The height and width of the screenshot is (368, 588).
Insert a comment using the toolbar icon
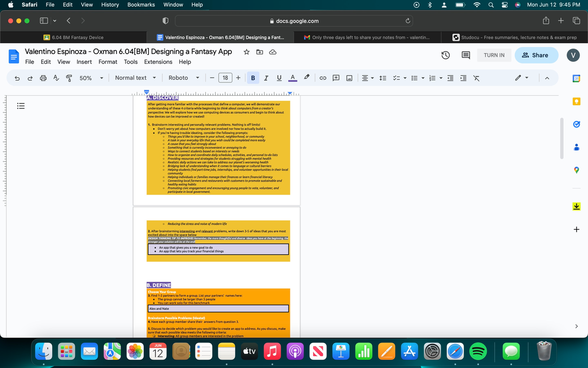coord(336,78)
